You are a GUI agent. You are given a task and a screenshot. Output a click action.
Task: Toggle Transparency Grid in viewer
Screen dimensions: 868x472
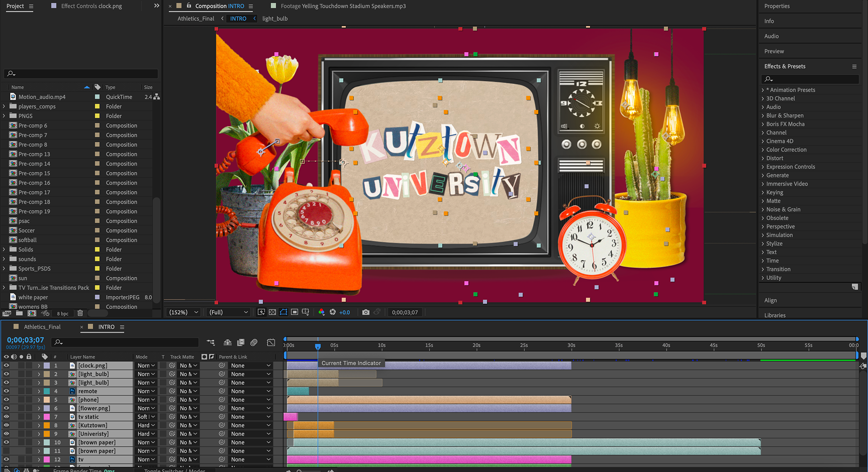[272, 312]
